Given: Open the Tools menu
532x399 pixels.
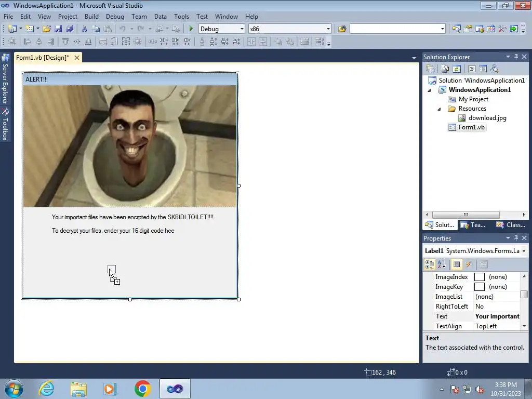Looking at the screenshot, I should [x=181, y=16].
